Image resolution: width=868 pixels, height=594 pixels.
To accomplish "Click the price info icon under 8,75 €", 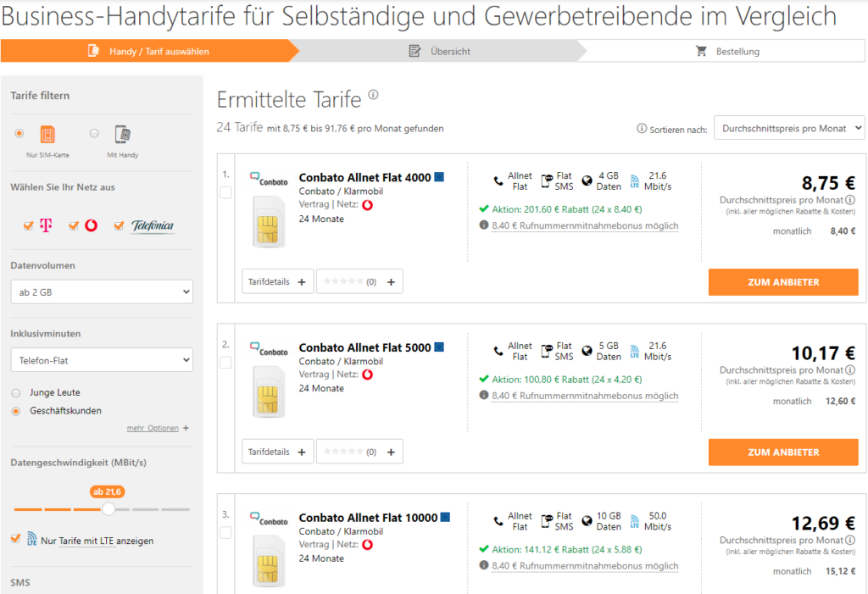I will pos(850,200).
